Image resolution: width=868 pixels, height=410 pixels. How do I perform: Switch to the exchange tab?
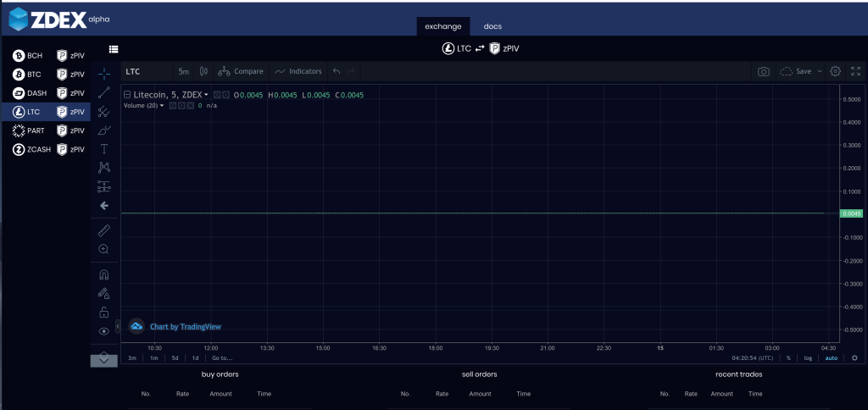coord(442,26)
